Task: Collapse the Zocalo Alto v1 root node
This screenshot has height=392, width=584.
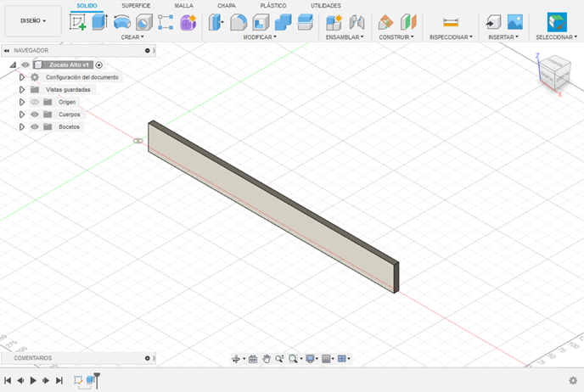Action: click(x=13, y=64)
